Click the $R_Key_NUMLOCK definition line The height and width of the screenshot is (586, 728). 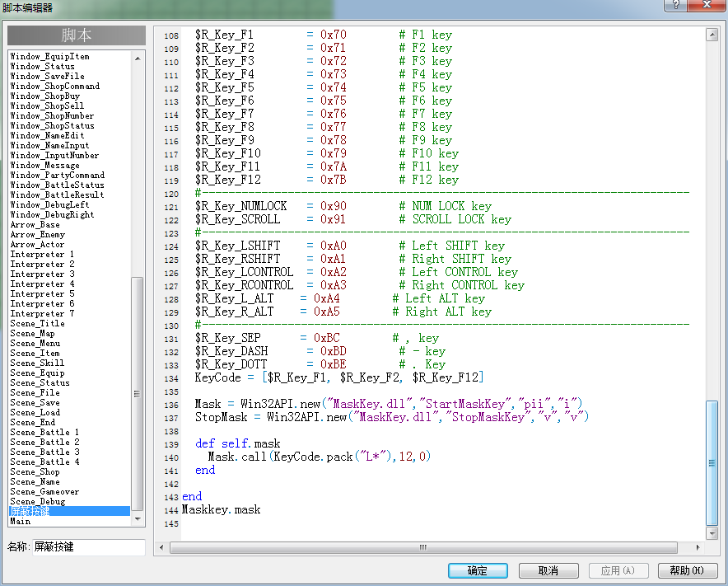343,206
